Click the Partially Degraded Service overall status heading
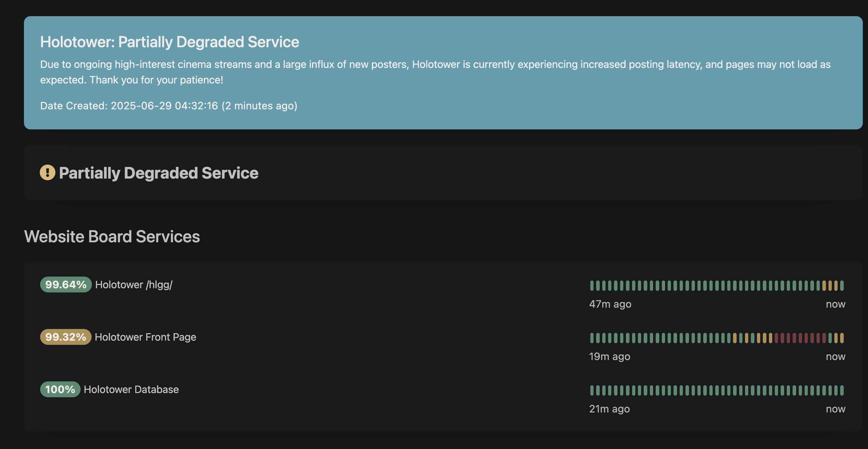 (158, 173)
